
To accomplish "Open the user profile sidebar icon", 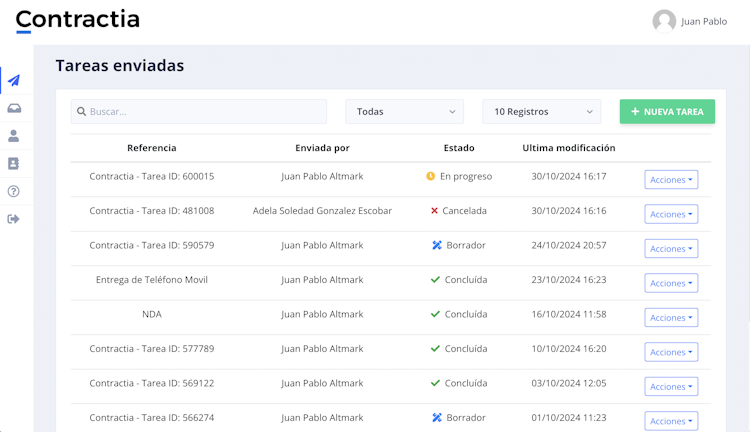I will (x=14, y=136).
